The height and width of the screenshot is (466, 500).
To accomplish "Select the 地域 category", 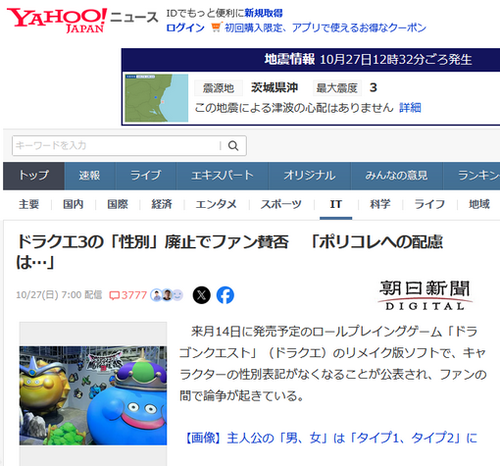I will pyautogui.click(x=479, y=204).
